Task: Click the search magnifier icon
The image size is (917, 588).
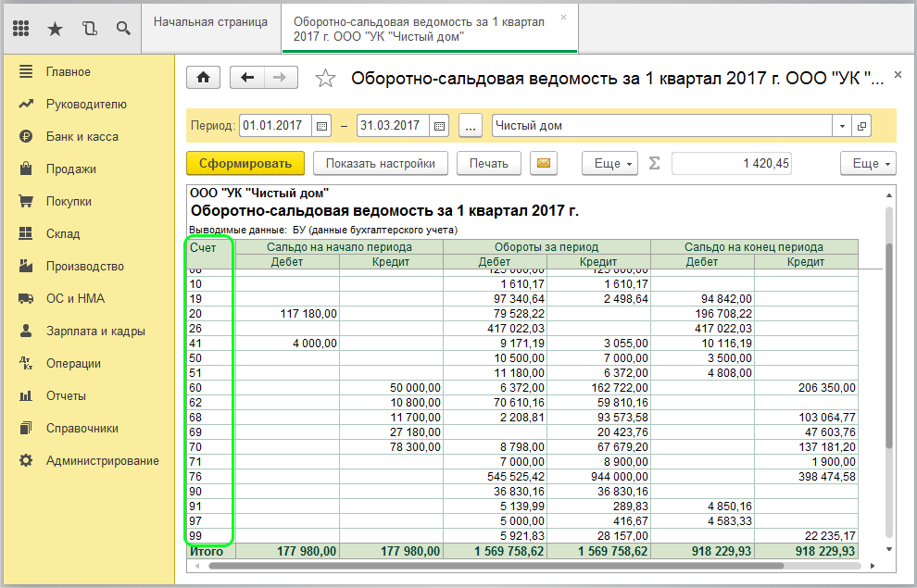Action: (x=122, y=29)
